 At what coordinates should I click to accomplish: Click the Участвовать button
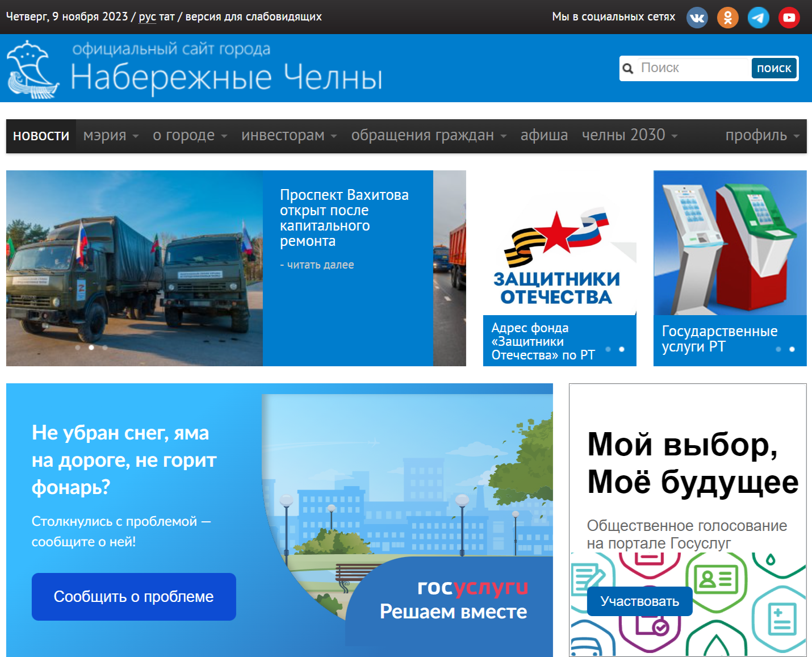(639, 601)
